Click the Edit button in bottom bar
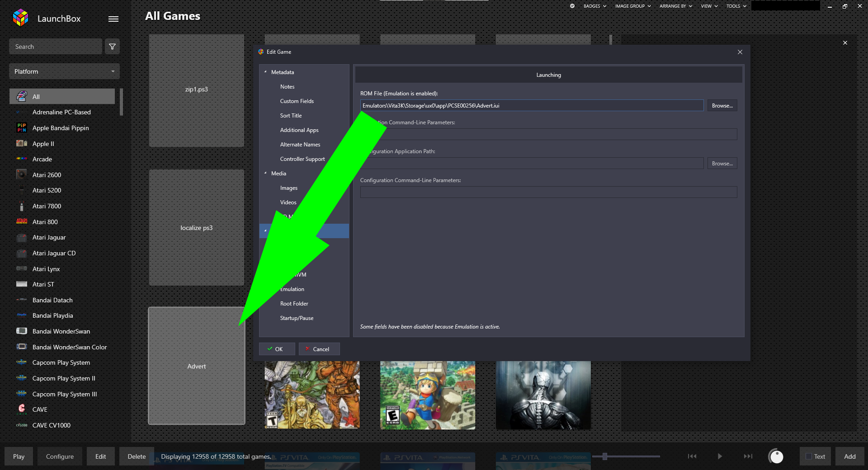Screen dimensions: 868x470 point(100,456)
